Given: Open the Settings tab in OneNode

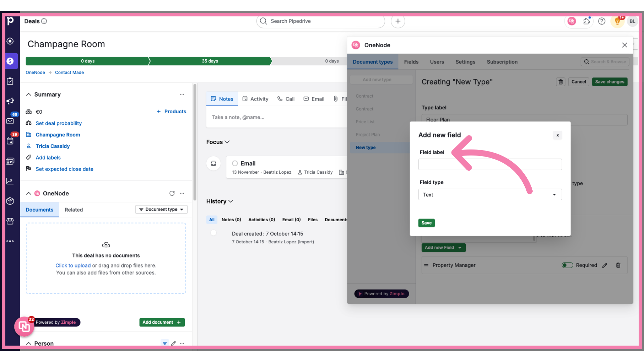Looking at the screenshot, I should pyautogui.click(x=465, y=62).
